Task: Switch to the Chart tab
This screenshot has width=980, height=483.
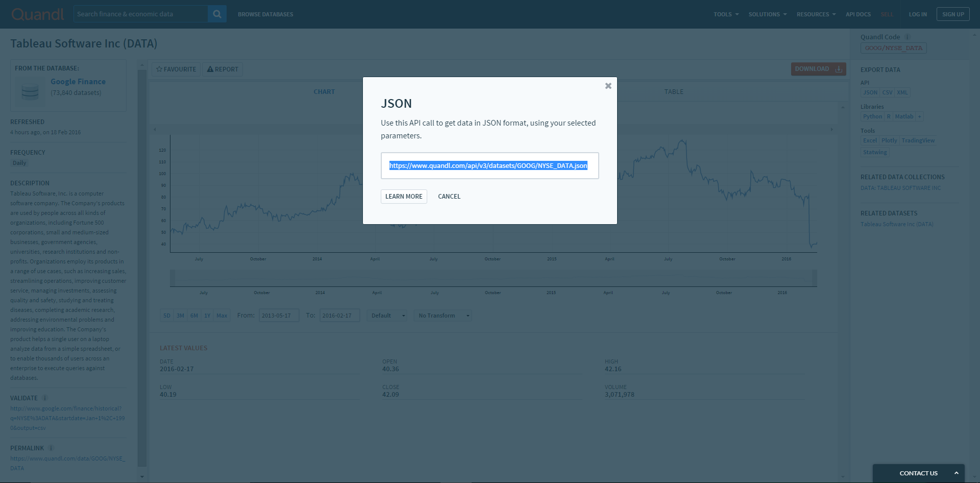Action: coord(324,92)
